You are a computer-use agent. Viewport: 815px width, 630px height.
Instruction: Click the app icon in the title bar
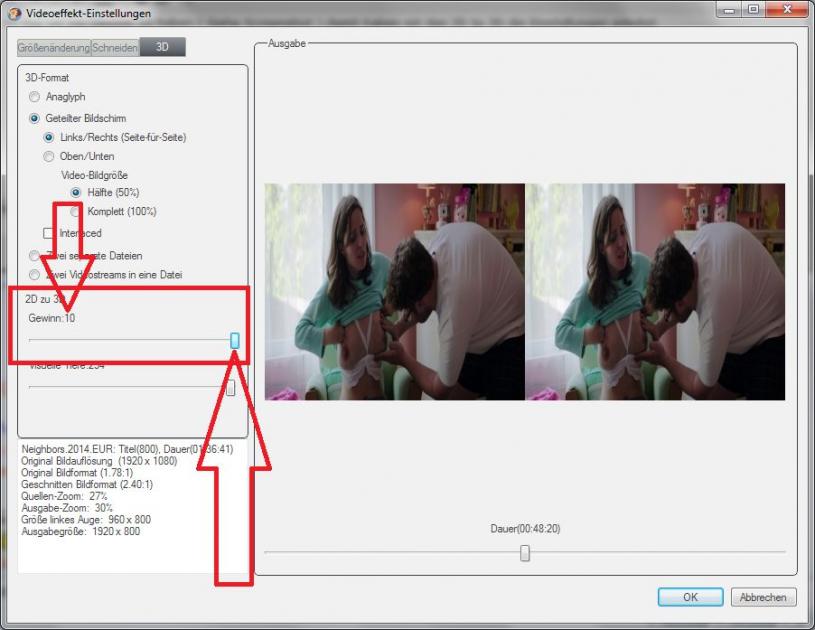[x=15, y=14]
